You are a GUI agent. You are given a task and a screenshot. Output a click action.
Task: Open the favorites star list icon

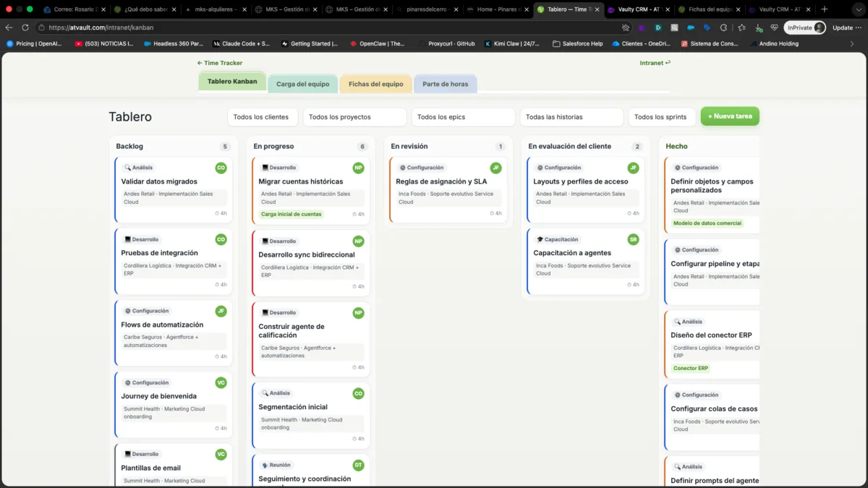pos(741,27)
